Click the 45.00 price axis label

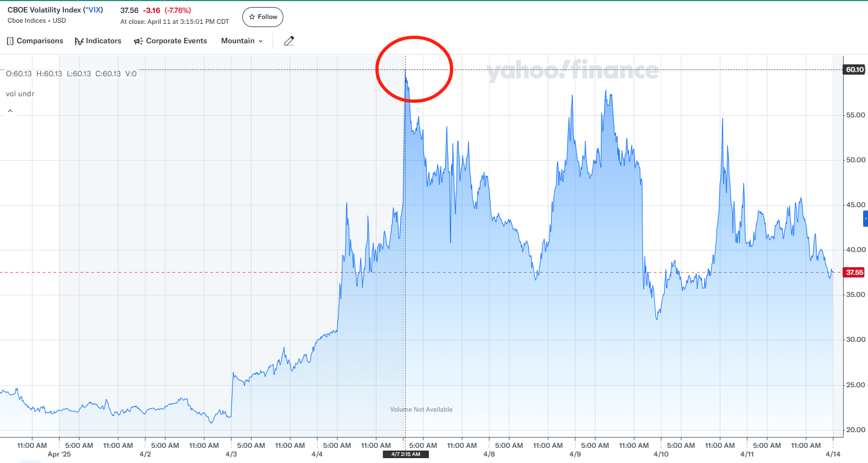(x=856, y=205)
